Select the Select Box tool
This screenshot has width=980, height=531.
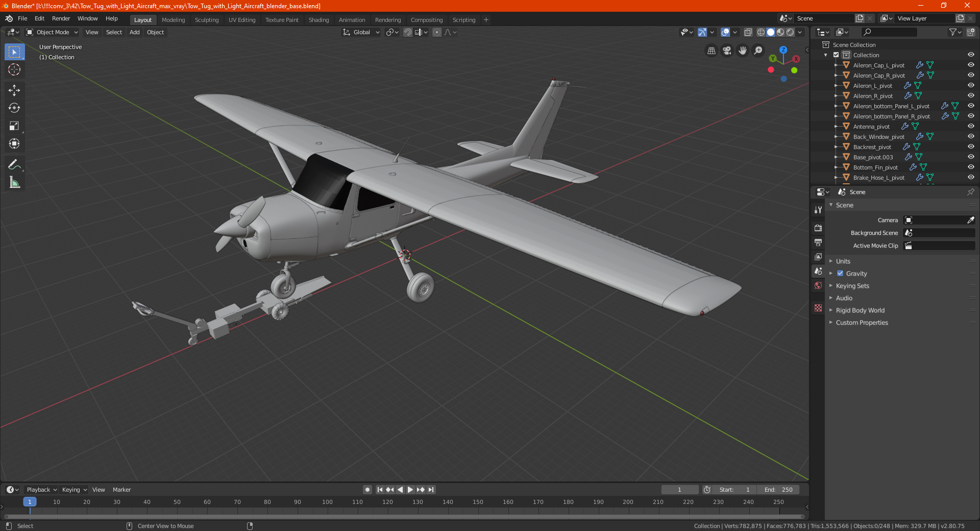click(x=14, y=52)
